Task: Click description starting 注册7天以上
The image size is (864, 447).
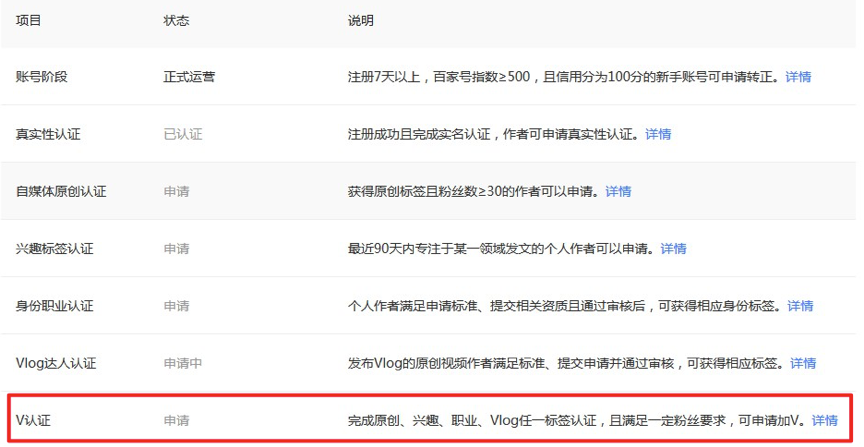Action: pos(565,77)
